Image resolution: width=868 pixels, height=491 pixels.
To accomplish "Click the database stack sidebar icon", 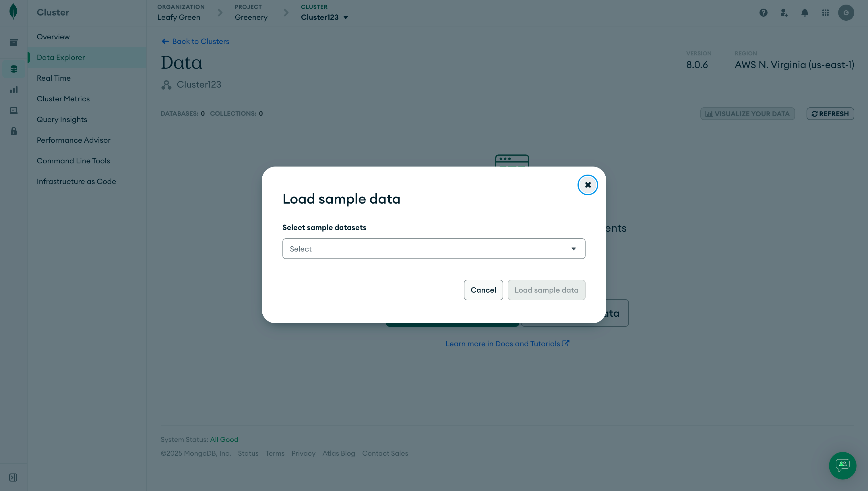I will click(13, 69).
